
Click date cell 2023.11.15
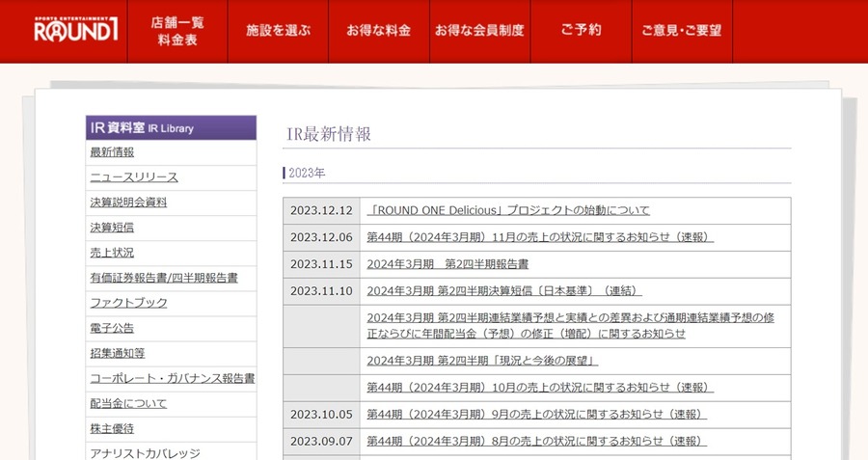coord(321,264)
